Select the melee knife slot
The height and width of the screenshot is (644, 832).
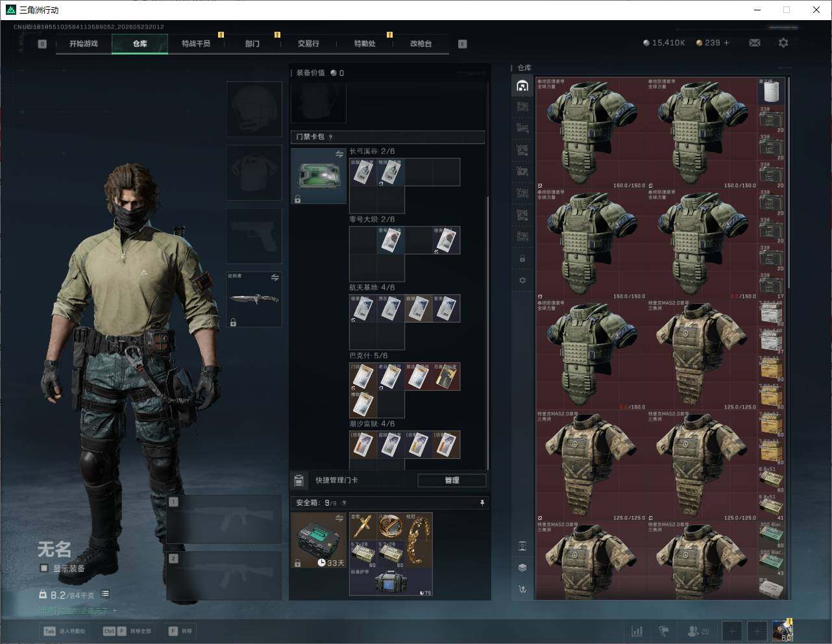point(254,299)
